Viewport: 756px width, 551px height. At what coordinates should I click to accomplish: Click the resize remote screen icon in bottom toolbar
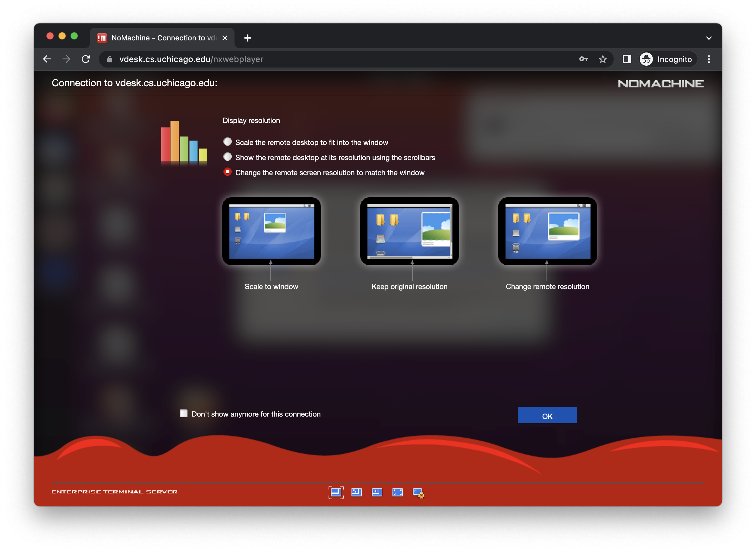pyautogui.click(x=377, y=492)
